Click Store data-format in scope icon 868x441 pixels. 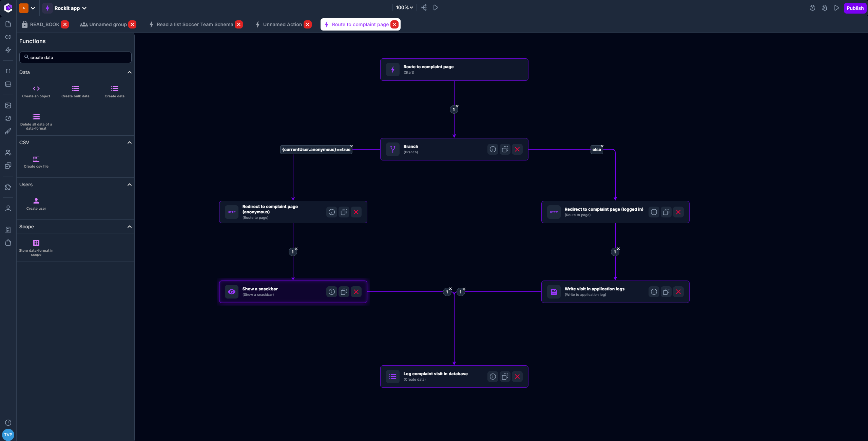(x=36, y=243)
